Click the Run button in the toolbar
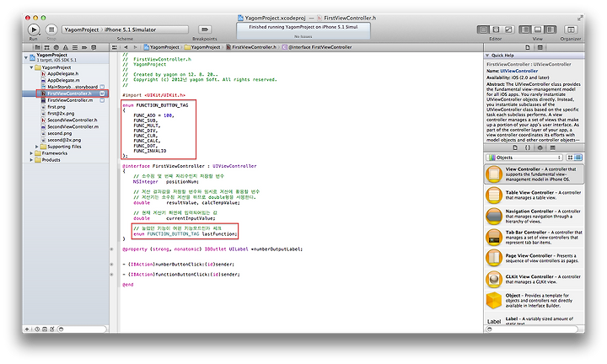Image resolution: width=607 pixels, height=364 pixels. click(x=34, y=29)
